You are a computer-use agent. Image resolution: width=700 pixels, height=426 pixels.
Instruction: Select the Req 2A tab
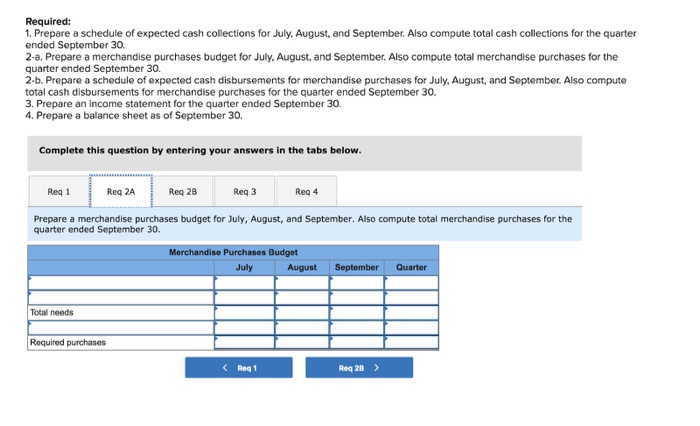tap(121, 192)
